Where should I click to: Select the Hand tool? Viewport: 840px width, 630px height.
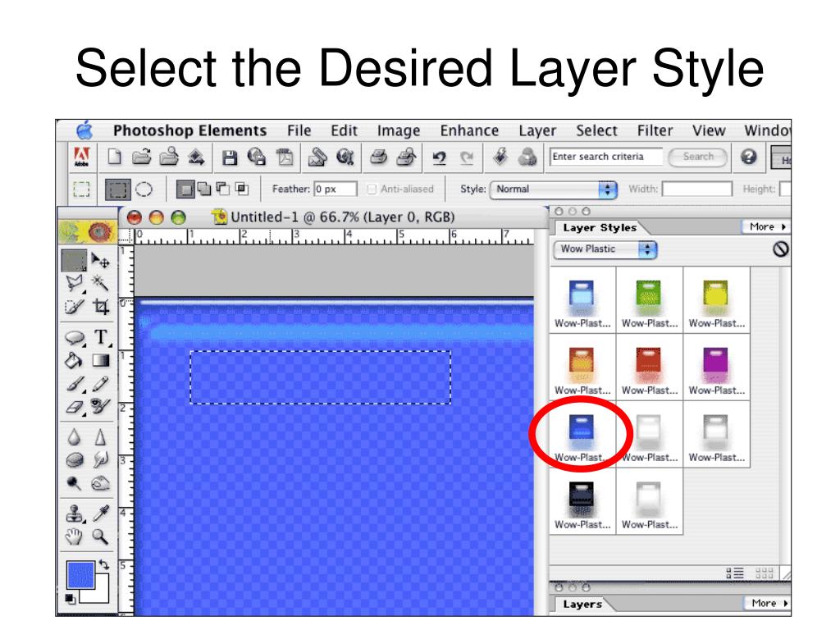pos(74,536)
